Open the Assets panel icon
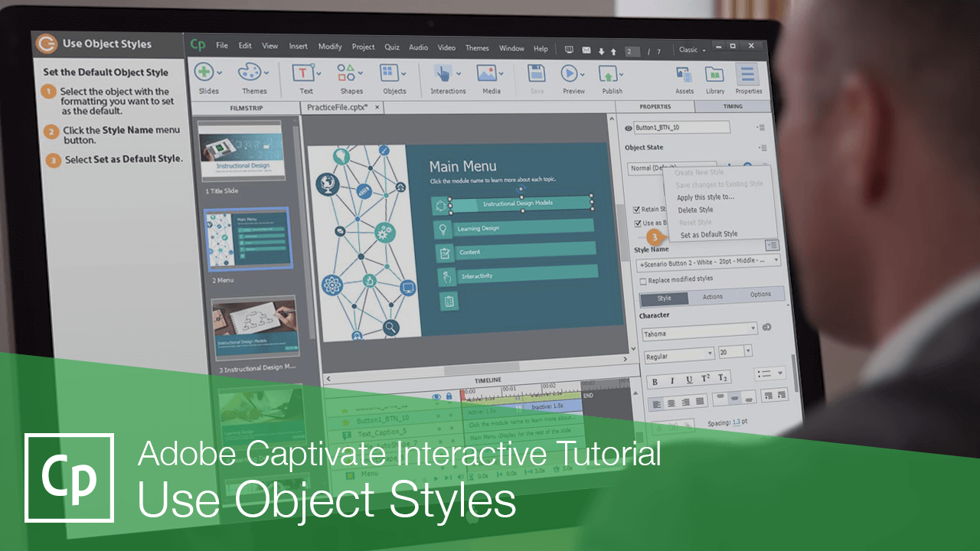 point(684,74)
